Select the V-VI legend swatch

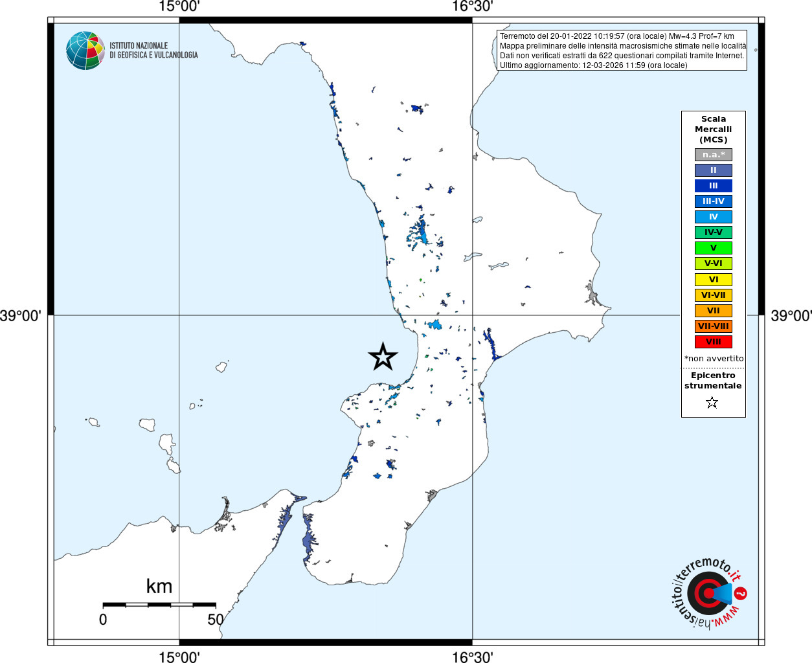click(713, 264)
